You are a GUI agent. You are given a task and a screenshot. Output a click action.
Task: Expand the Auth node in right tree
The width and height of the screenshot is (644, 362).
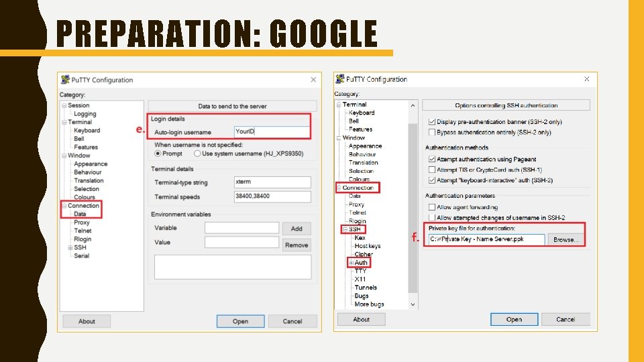[x=351, y=263]
